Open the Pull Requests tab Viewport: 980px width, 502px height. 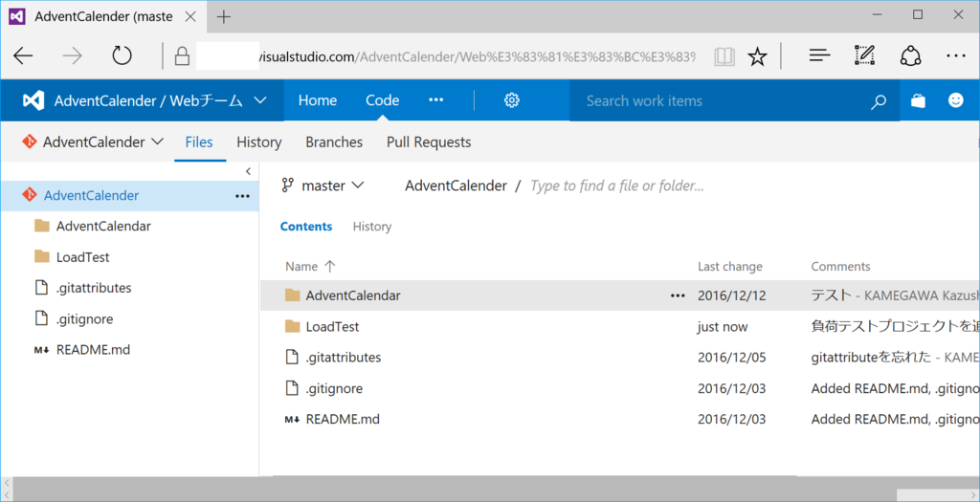[x=429, y=142]
